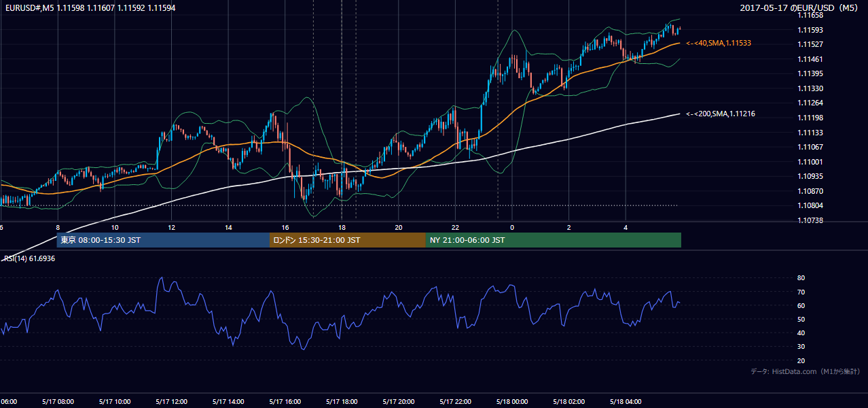Click hour label 14 under price chart
868x408 pixels.
(x=228, y=227)
